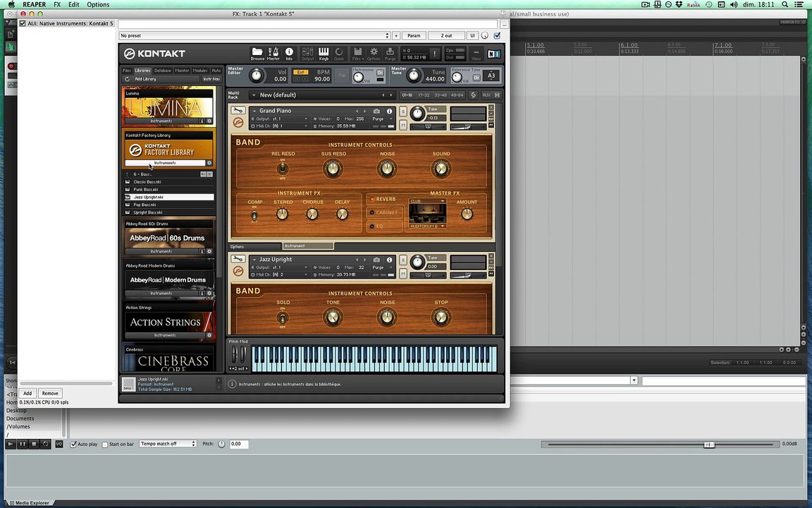Click the Add button in FX window
The width and height of the screenshot is (812, 508).
pos(27,394)
